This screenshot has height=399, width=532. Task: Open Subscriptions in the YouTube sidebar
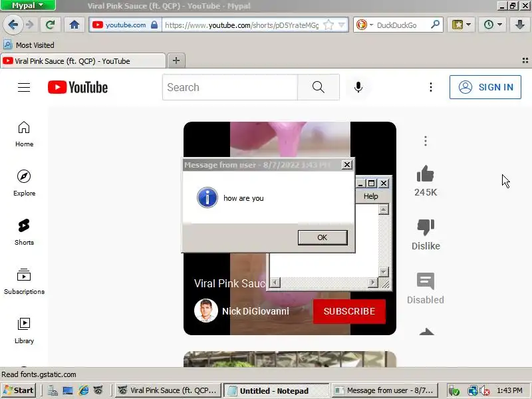coord(24,281)
